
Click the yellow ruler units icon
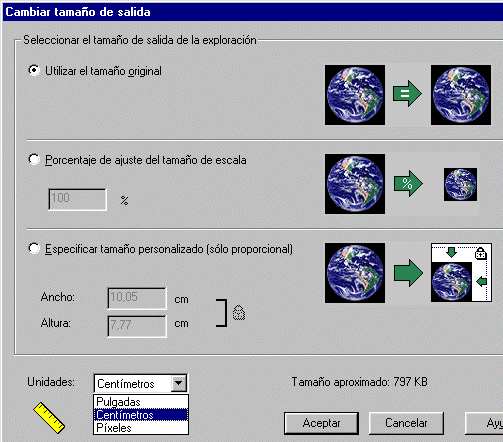point(49,418)
